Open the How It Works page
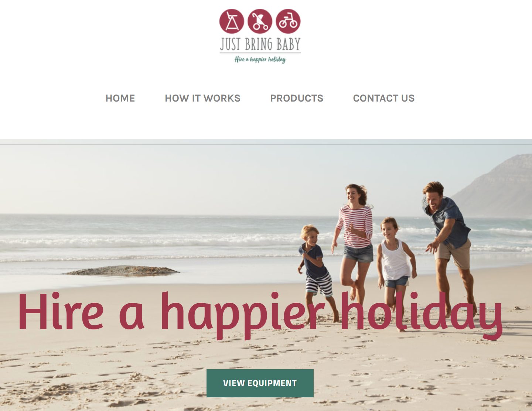Viewport: 532px width, 411px height. pos(202,98)
